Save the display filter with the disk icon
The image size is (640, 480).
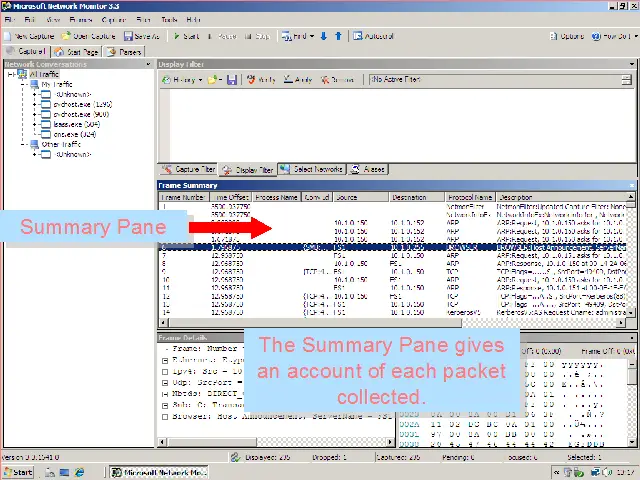232,80
